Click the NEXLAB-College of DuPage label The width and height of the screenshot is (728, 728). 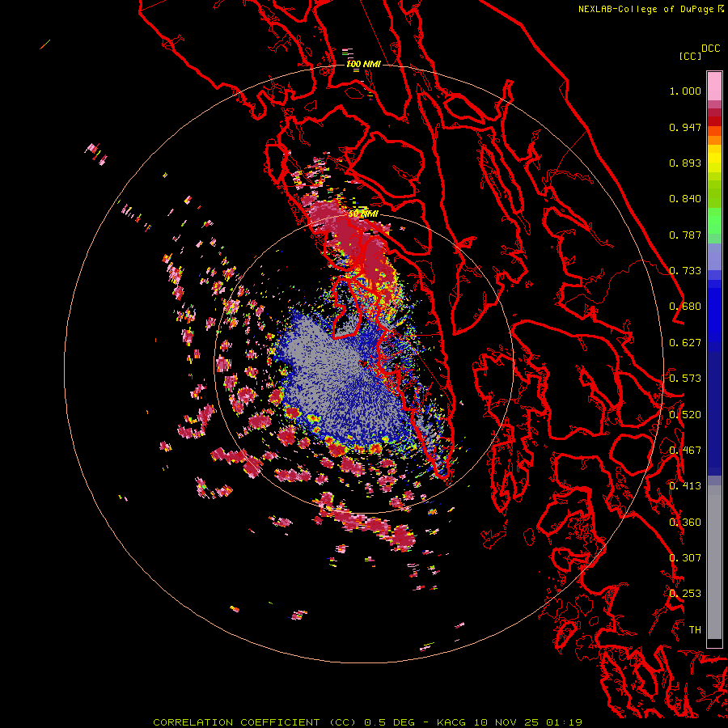[x=650, y=9]
